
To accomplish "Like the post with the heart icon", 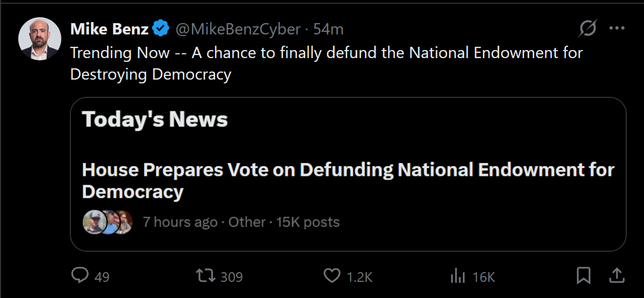I will [x=332, y=275].
